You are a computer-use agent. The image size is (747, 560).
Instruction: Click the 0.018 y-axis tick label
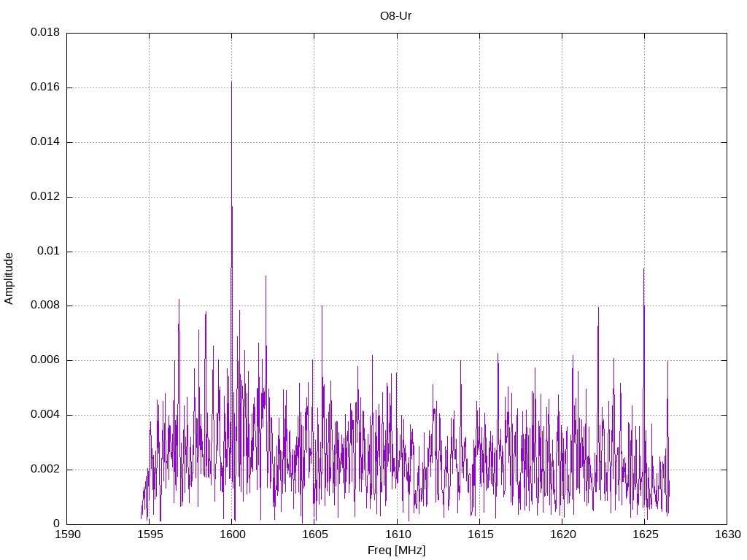[45, 32]
